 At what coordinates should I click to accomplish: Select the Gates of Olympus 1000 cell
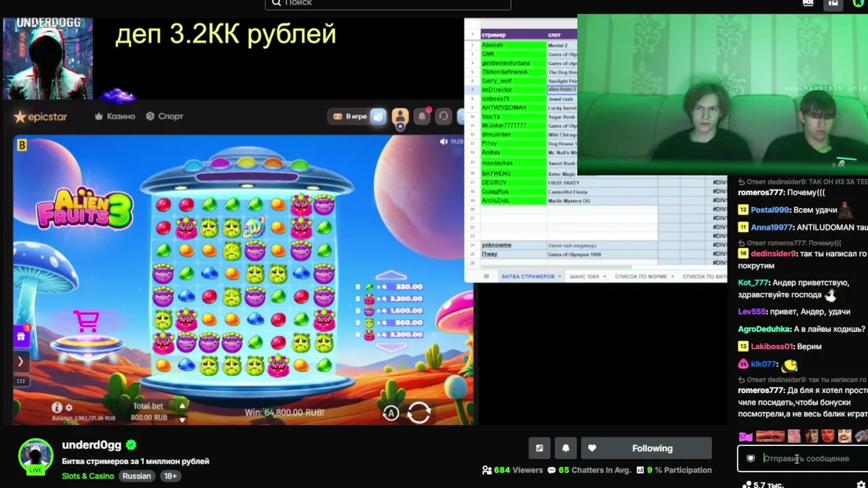602,254
